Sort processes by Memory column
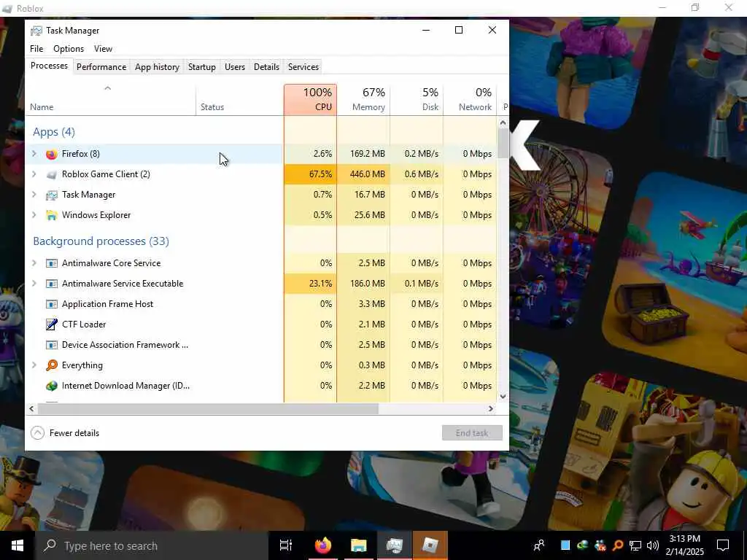 (363, 100)
